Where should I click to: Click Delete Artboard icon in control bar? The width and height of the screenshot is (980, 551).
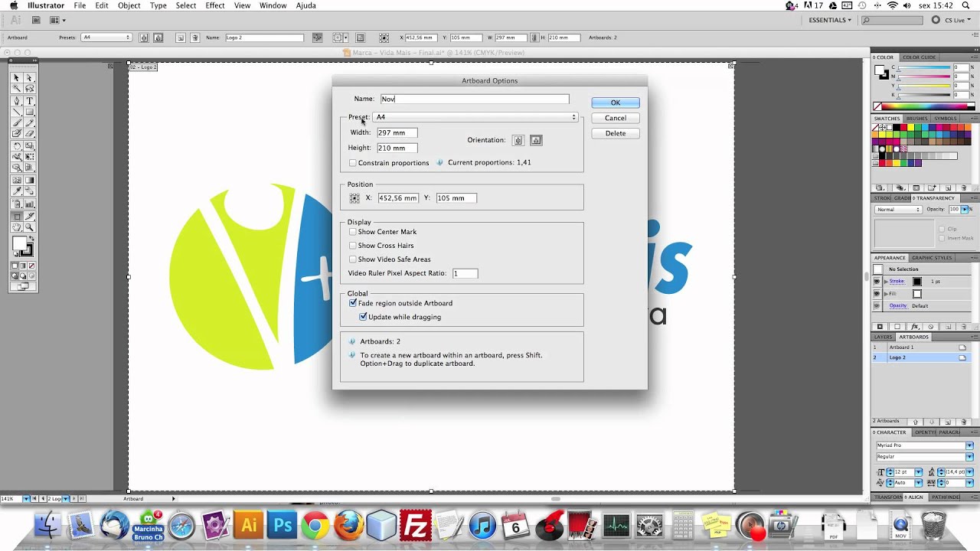tap(195, 37)
